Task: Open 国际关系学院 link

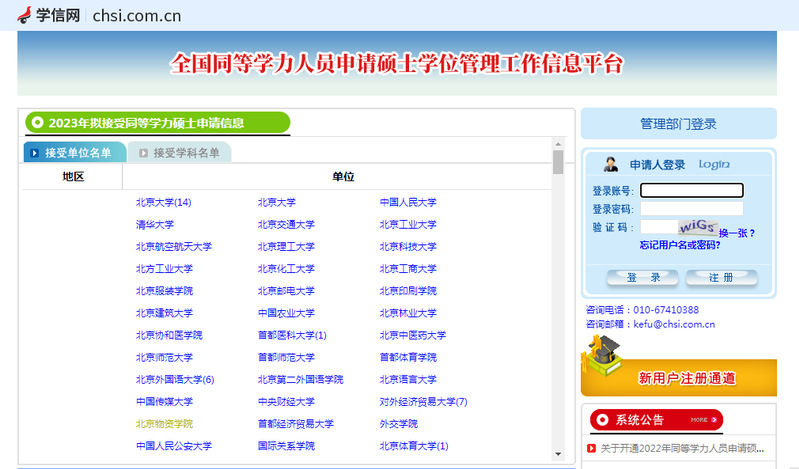Action: tap(286, 446)
